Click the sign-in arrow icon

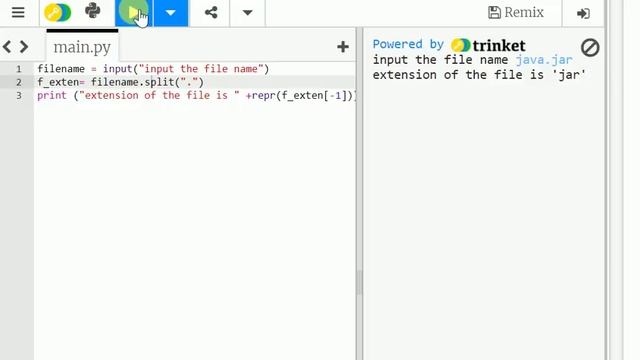[x=583, y=13]
